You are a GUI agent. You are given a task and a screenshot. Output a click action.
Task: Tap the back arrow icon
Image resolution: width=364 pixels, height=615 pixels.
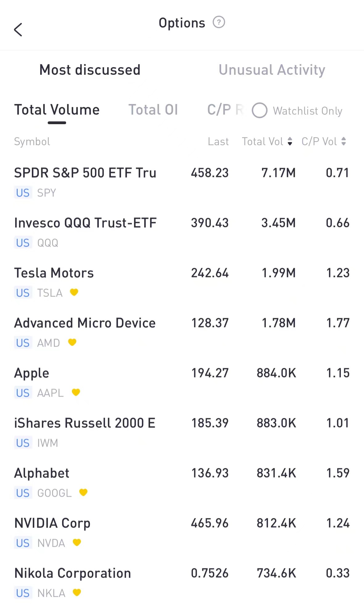pyautogui.click(x=18, y=30)
